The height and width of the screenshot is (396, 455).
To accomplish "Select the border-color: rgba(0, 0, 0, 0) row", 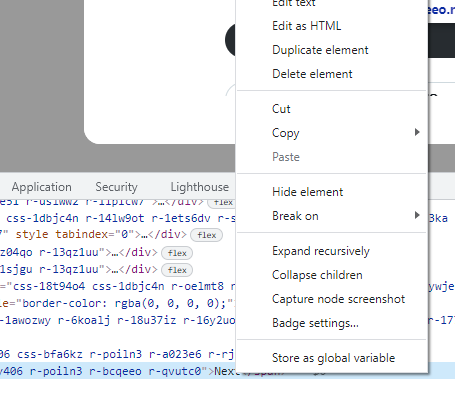I will (118, 303).
